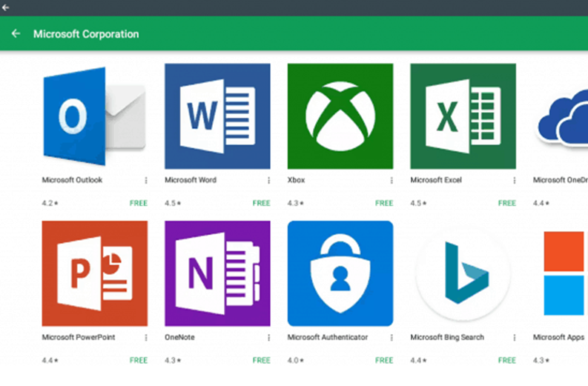Click FREE under Microsoft Authenticator
The height and width of the screenshot is (386, 588).
pos(384,360)
